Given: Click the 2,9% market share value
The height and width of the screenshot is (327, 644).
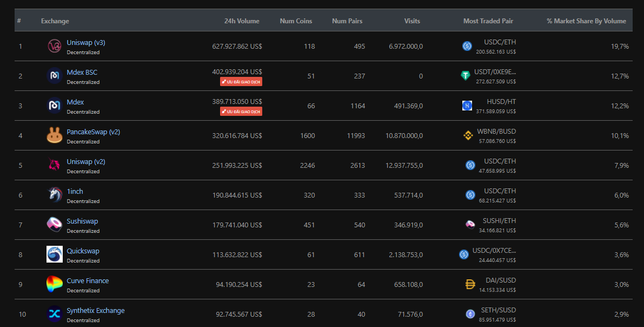Looking at the screenshot, I should pyautogui.click(x=621, y=314).
